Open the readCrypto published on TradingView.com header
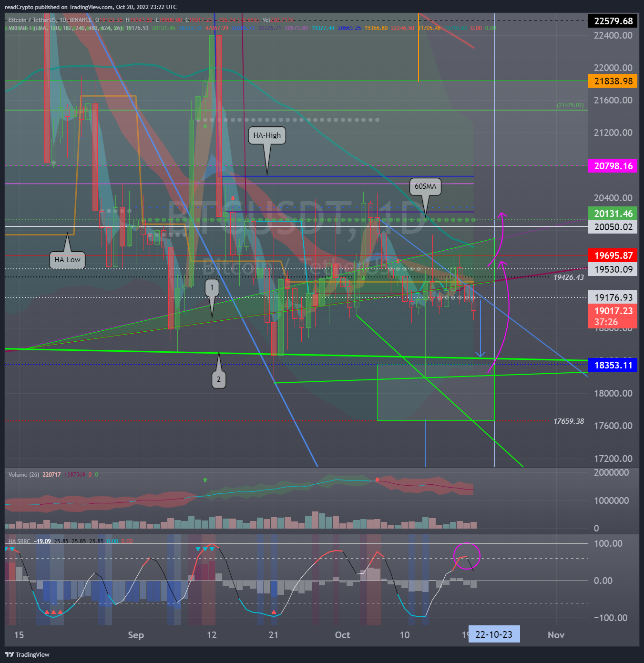The image size is (644, 663). pos(91,7)
